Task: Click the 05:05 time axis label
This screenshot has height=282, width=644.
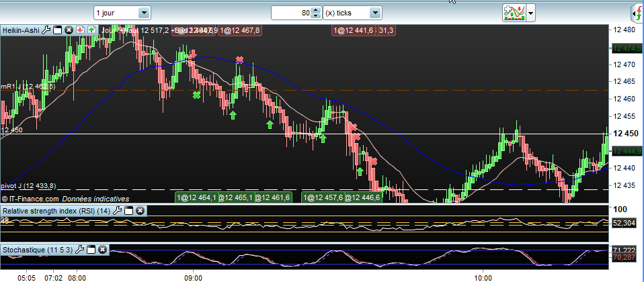Action: [27, 278]
